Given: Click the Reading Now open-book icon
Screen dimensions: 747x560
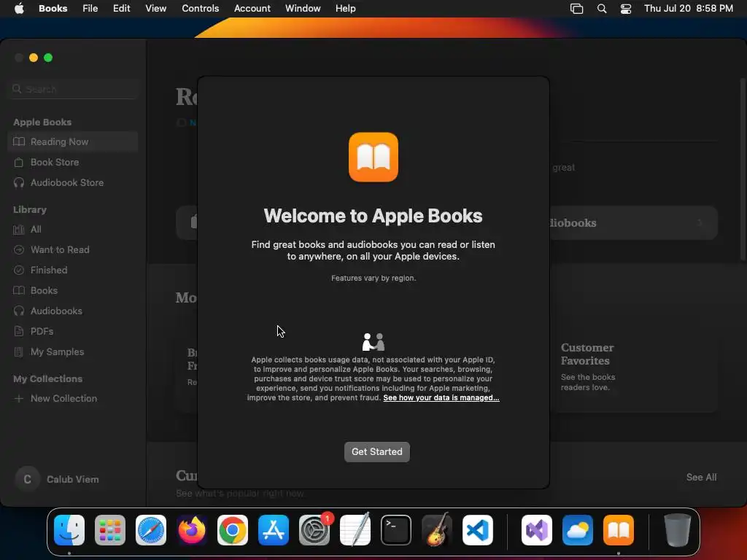Looking at the screenshot, I should click(19, 142).
